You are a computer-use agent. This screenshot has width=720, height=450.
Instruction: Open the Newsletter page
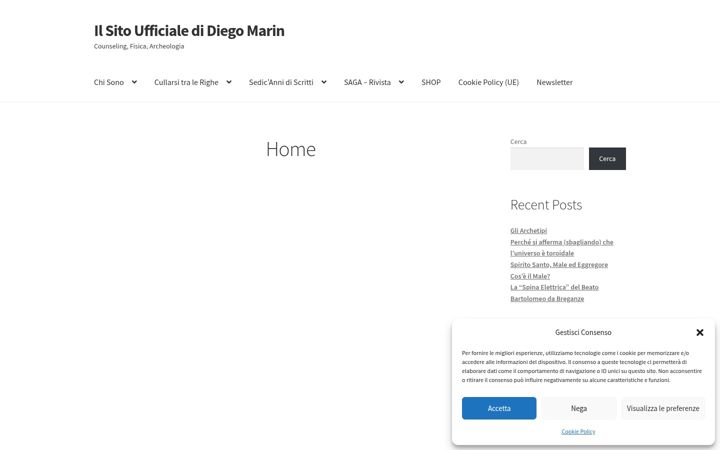tap(554, 82)
